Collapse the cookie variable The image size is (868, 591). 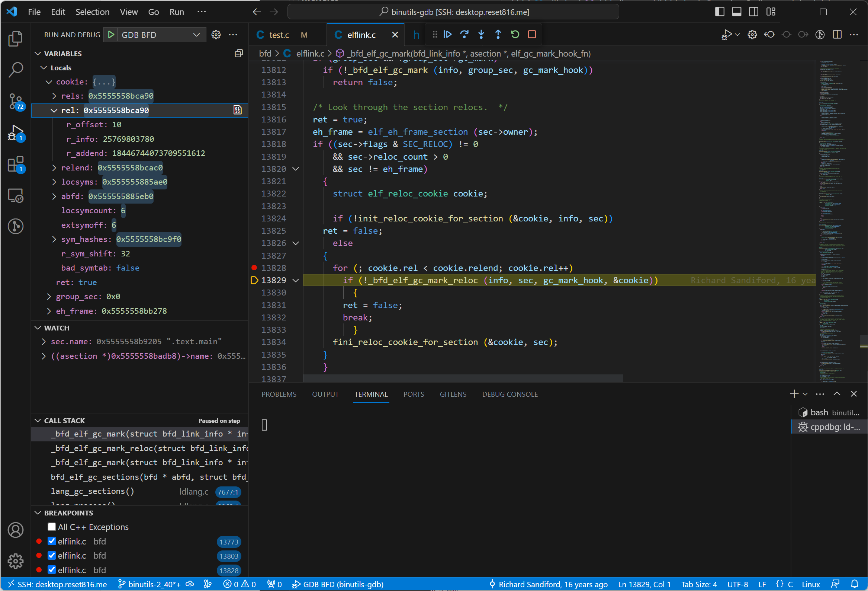click(x=49, y=82)
